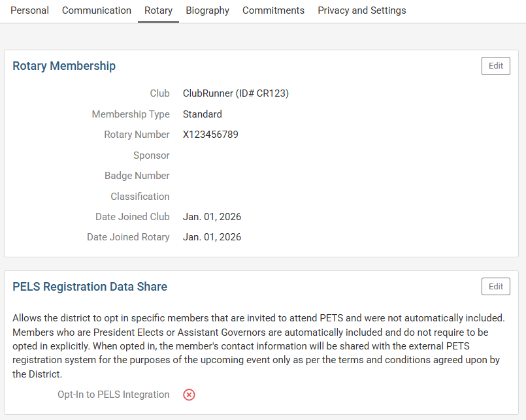Click the Classification field label
Image resolution: width=526 pixels, height=420 pixels.
click(140, 197)
